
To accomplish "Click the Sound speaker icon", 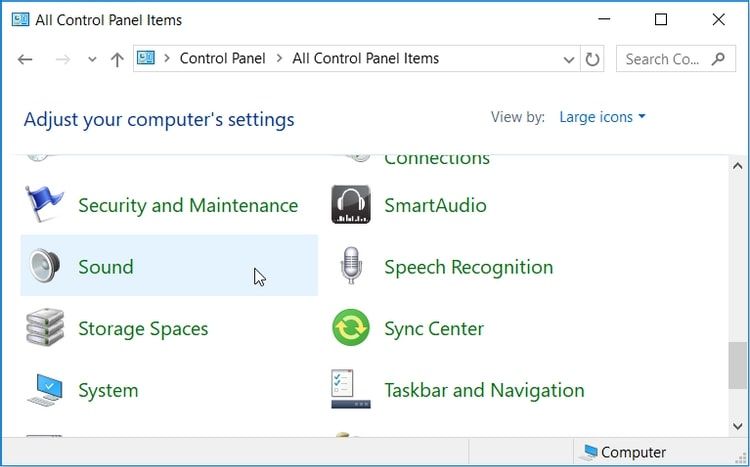I will pyautogui.click(x=44, y=267).
